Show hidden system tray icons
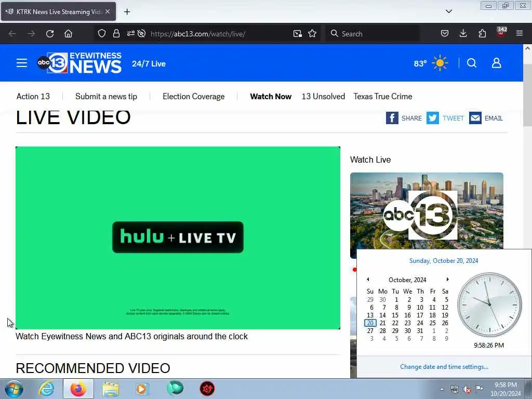This screenshot has height=399, width=532. point(442,389)
